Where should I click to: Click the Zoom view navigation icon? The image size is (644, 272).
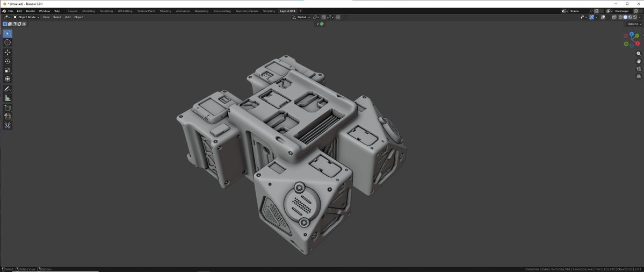[638, 53]
